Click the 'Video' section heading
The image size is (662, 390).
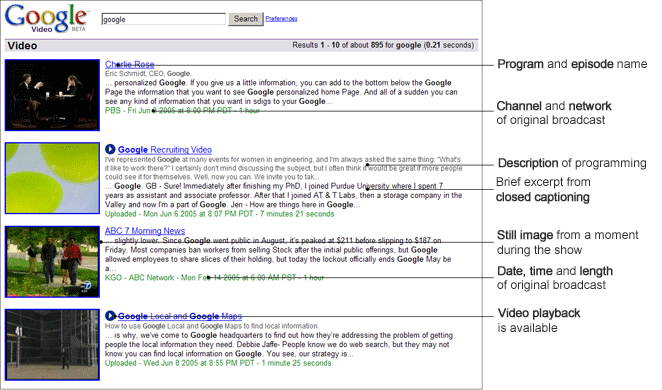[x=22, y=46]
